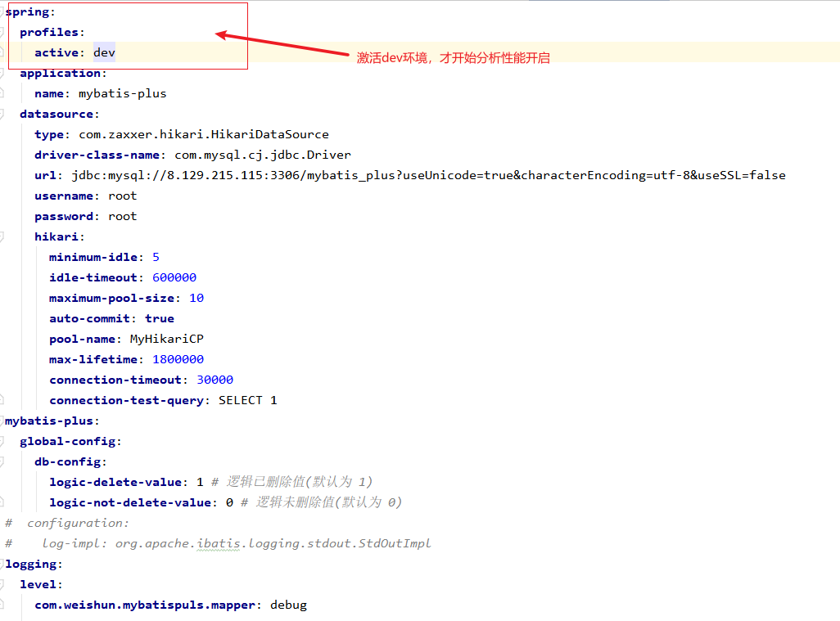Click the 'auto-commit' key
The width and height of the screenshot is (840, 621).
(89, 318)
